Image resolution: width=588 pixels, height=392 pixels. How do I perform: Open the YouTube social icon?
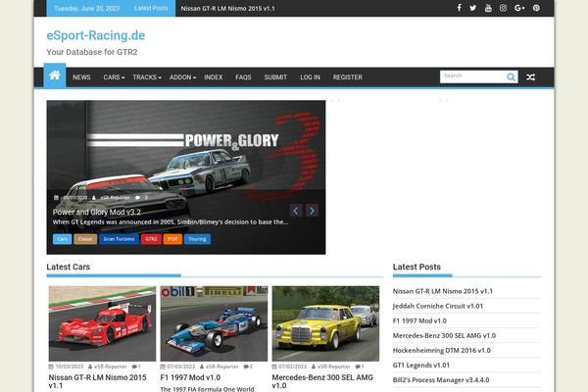pos(488,8)
